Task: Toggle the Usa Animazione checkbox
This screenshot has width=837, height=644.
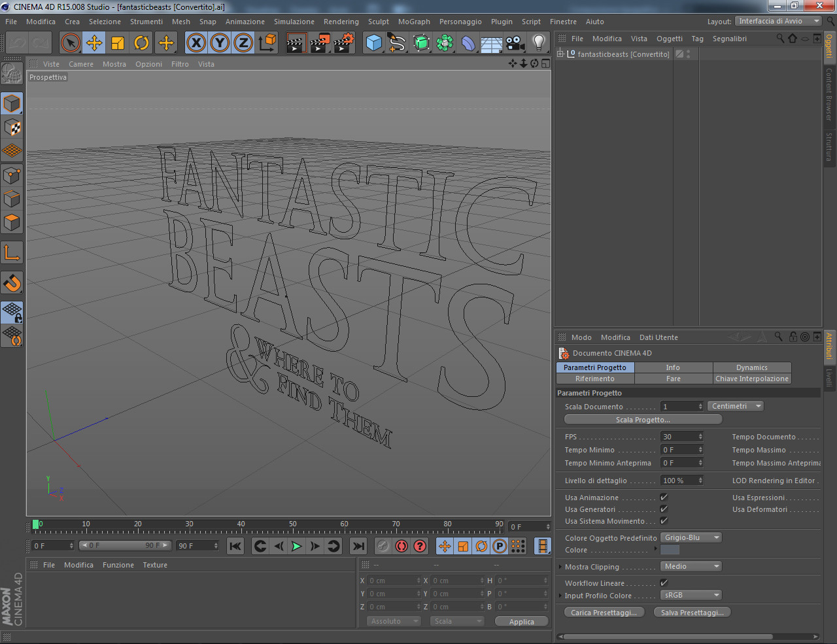Action: click(664, 498)
